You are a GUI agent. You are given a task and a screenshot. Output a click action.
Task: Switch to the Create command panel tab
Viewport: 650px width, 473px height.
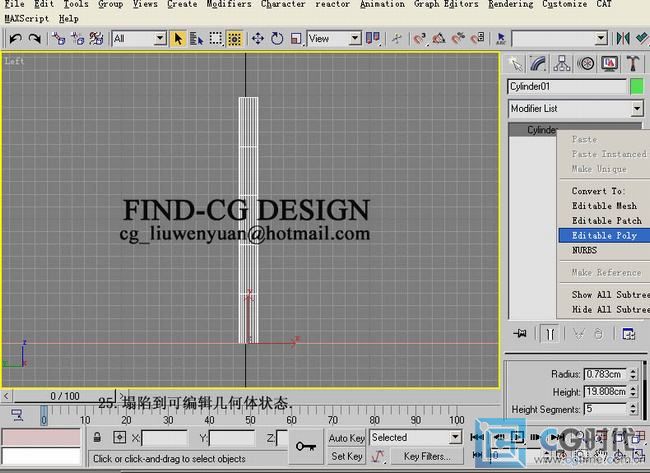[x=515, y=64]
